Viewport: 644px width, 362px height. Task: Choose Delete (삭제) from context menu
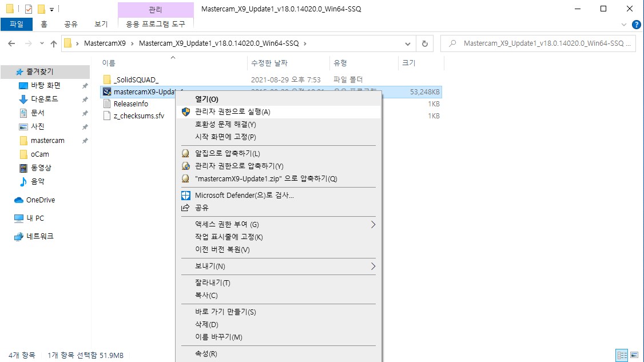(279, 325)
